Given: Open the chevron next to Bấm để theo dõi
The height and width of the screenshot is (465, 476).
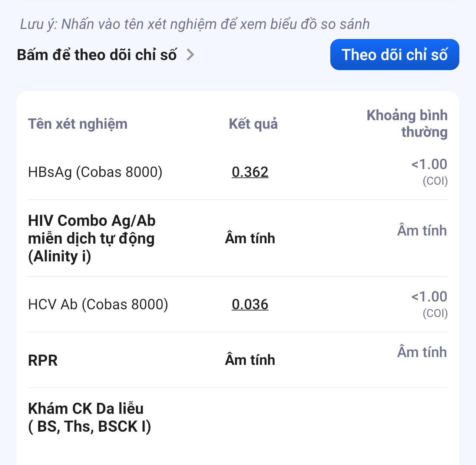Looking at the screenshot, I should pyautogui.click(x=191, y=55).
